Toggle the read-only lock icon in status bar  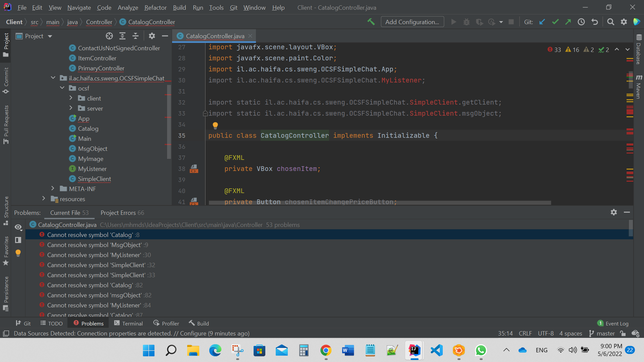click(x=623, y=334)
